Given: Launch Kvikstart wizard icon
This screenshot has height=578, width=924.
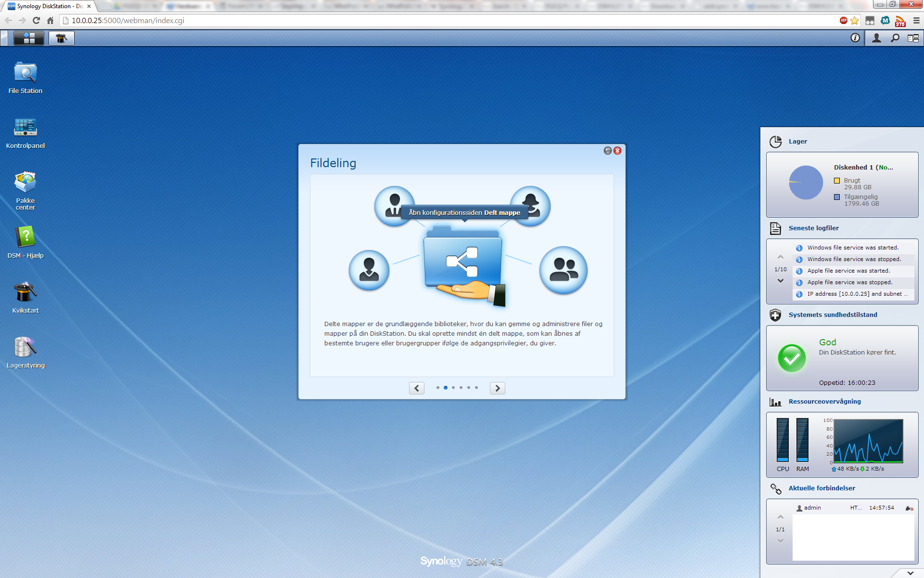Looking at the screenshot, I should pyautogui.click(x=26, y=297).
